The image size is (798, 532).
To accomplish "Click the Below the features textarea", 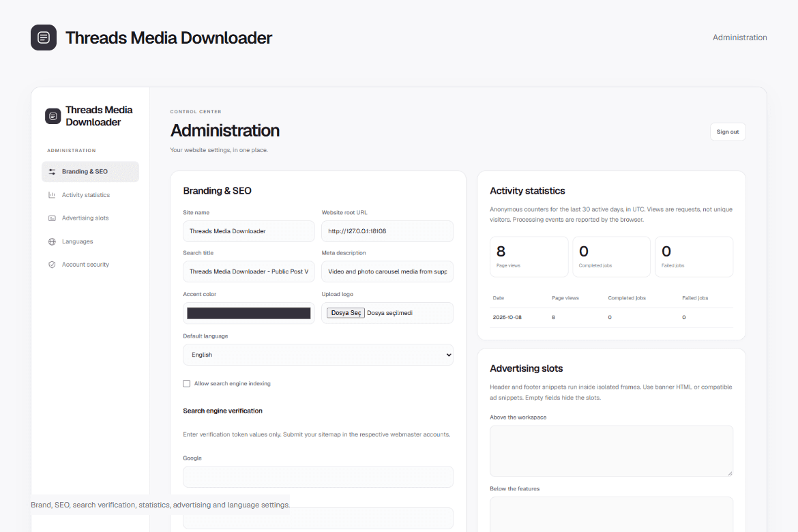I will point(611,515).
